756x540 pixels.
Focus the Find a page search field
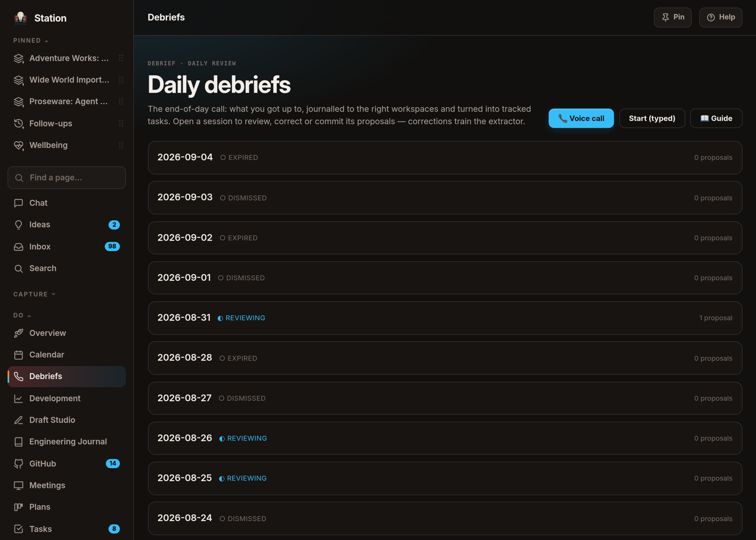click(x=66, y=178)
